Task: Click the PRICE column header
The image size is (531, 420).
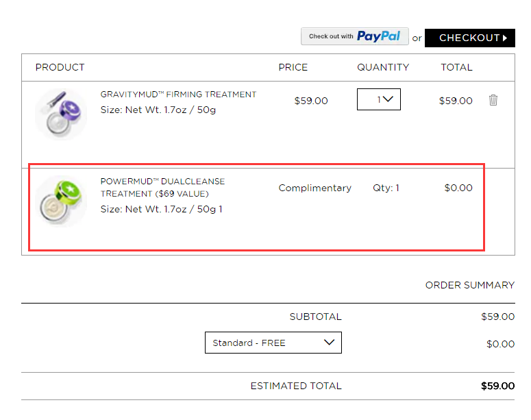Action: (x=293, y=67)
